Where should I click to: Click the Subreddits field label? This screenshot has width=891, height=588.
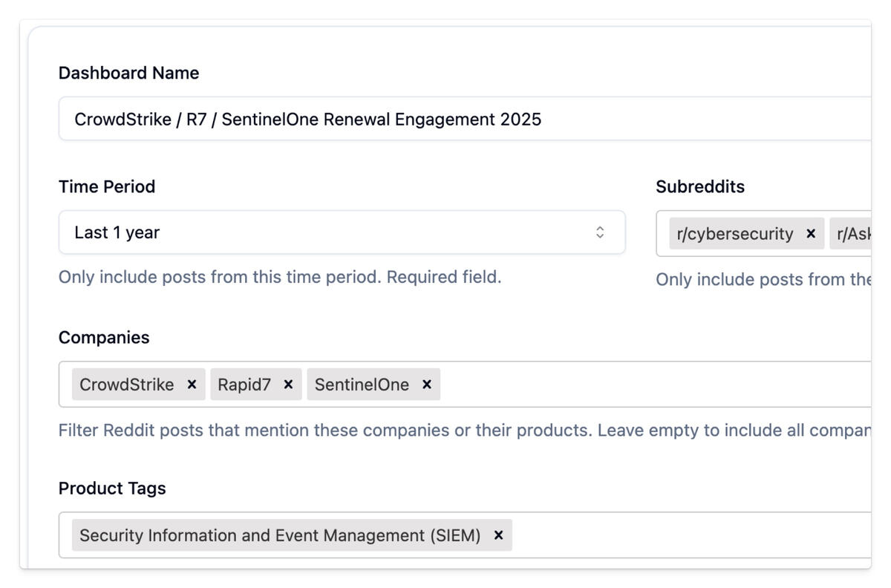(x=699, y=186)
